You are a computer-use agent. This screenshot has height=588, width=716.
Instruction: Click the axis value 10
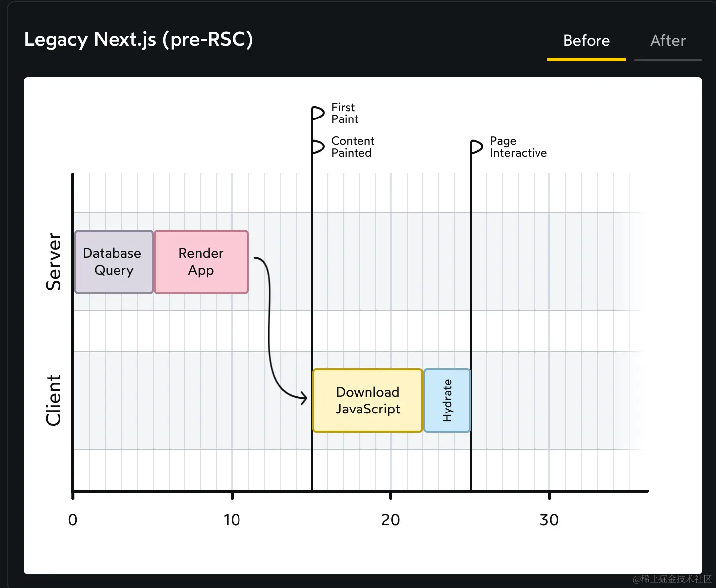pos(232,520)
